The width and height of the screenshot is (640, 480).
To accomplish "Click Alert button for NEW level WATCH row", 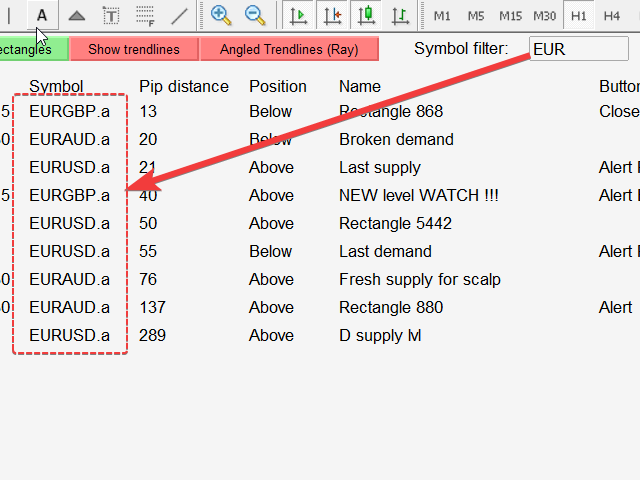I will click(x=619, y=195).
